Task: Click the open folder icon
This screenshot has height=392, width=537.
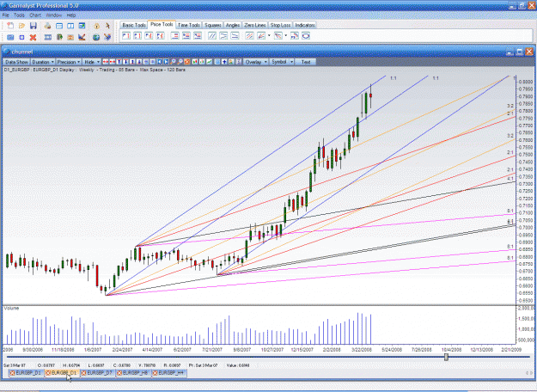Action: pos(21,26)
